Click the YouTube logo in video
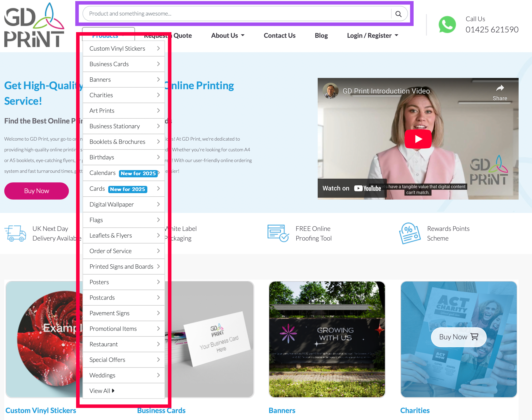This screenshot has height=420, width=532. point(368,188)
